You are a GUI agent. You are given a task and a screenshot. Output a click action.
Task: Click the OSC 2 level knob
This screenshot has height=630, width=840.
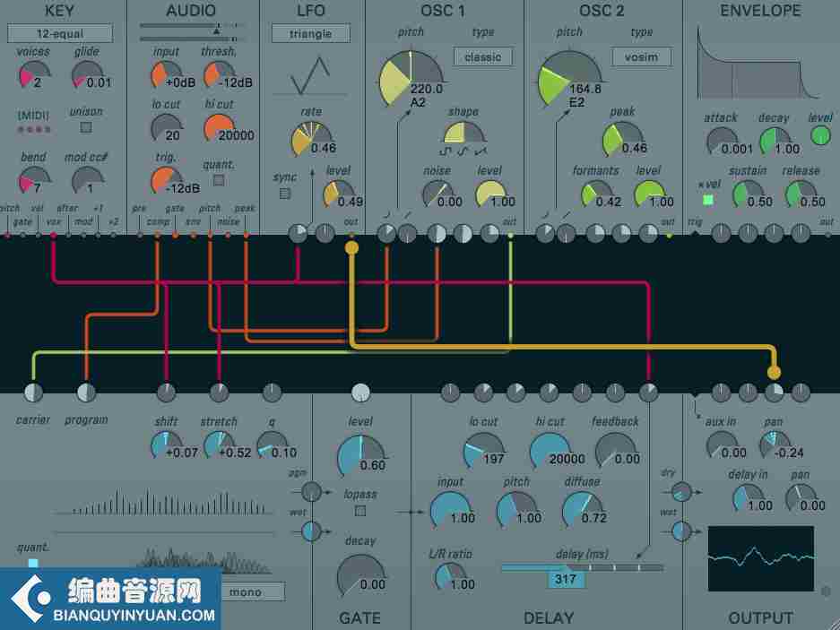pos(649,194)
